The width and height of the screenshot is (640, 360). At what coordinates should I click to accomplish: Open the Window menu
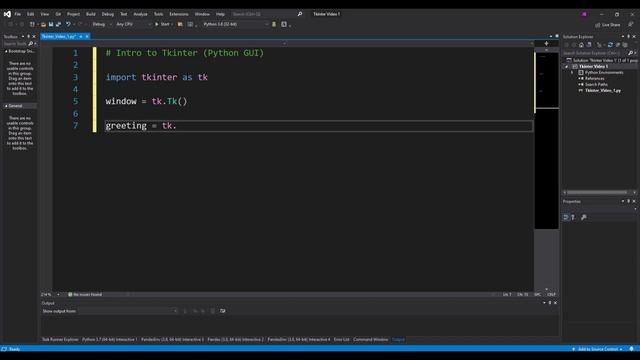202,14
